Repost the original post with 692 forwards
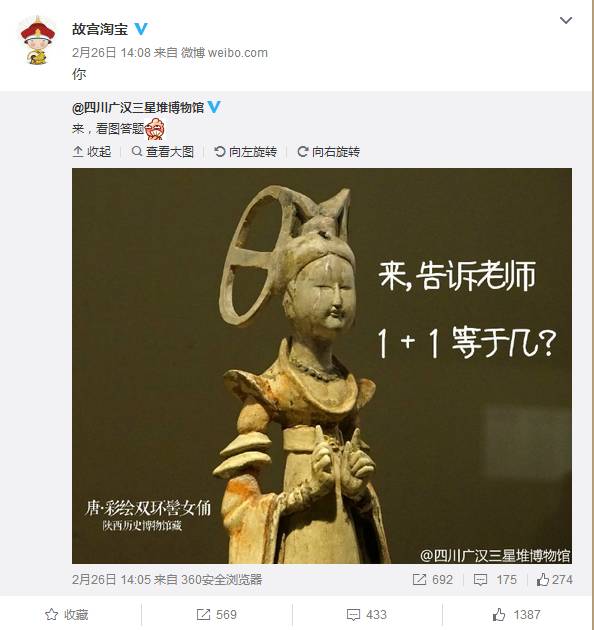The width and height of the screenshot is (594, 630). (433, 580)
